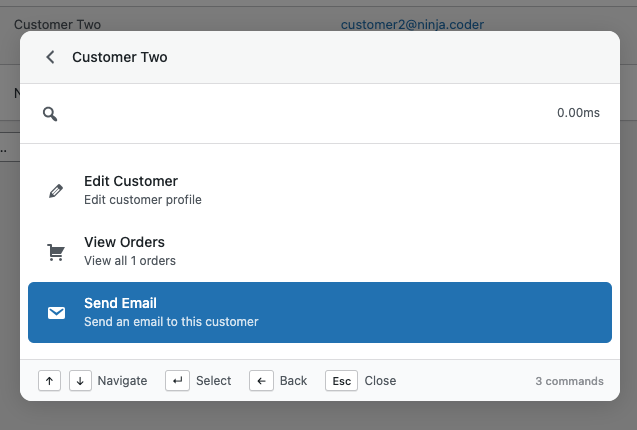
Task: Click 'Edit customer profile' description text
Action: click(x=143, y=200)
